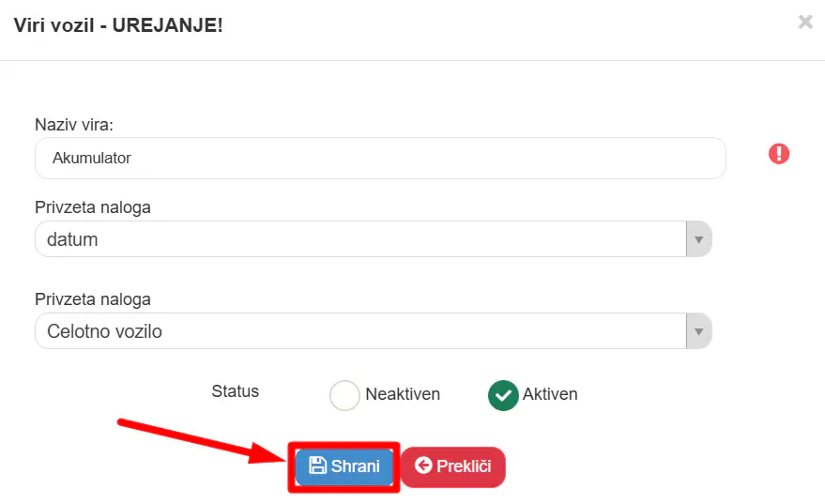The width and height of the screenshot is (825, 504).
Task: Open the combo box showing datum
Action: pos(373,239)
